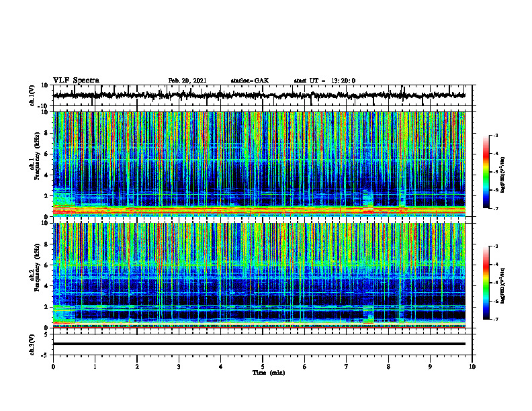Image resolution: width=532 pixels, height=411 pixels.
Task: Select the "ch.3(V)" axis label
Action: (x=32, y=345)
